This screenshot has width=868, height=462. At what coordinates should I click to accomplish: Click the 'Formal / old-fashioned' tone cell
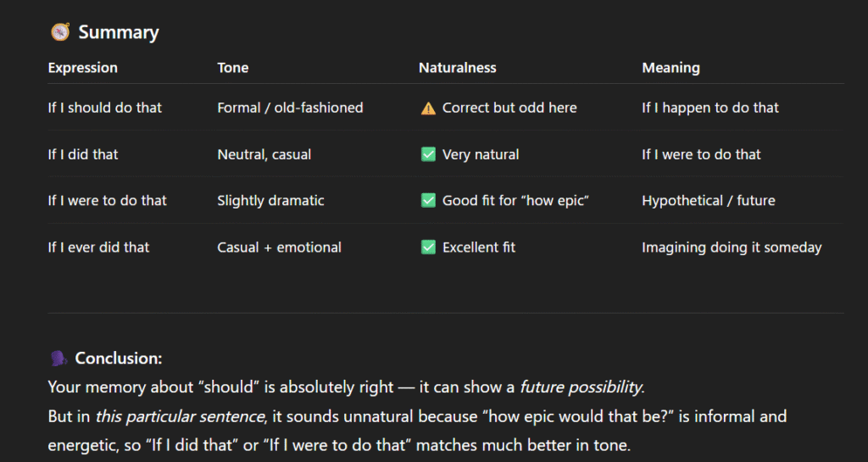(x=290, y=108)
